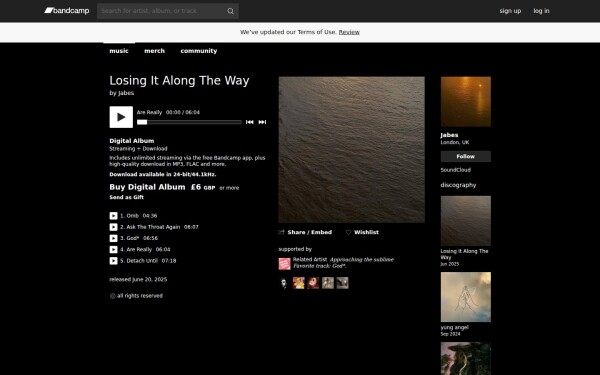Click the Bandcamp logo
Viewport: 600px width, 375px height.
(67, 11)
